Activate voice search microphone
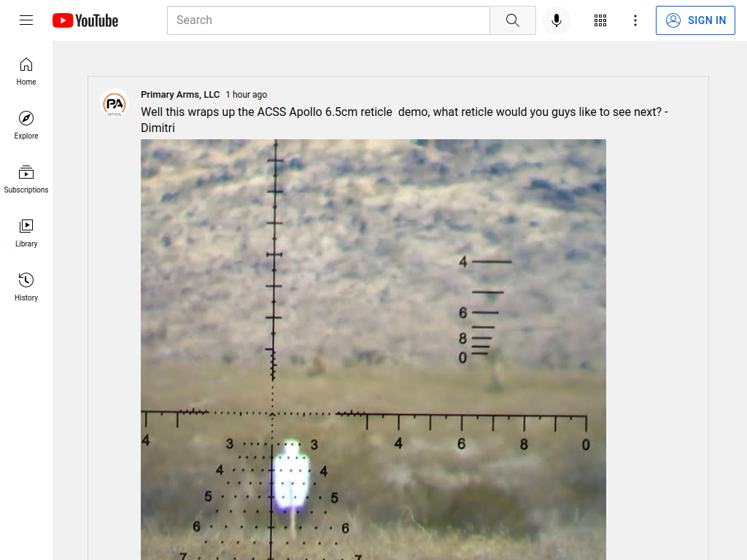This screenshot has height=560, width=747. 556,20
